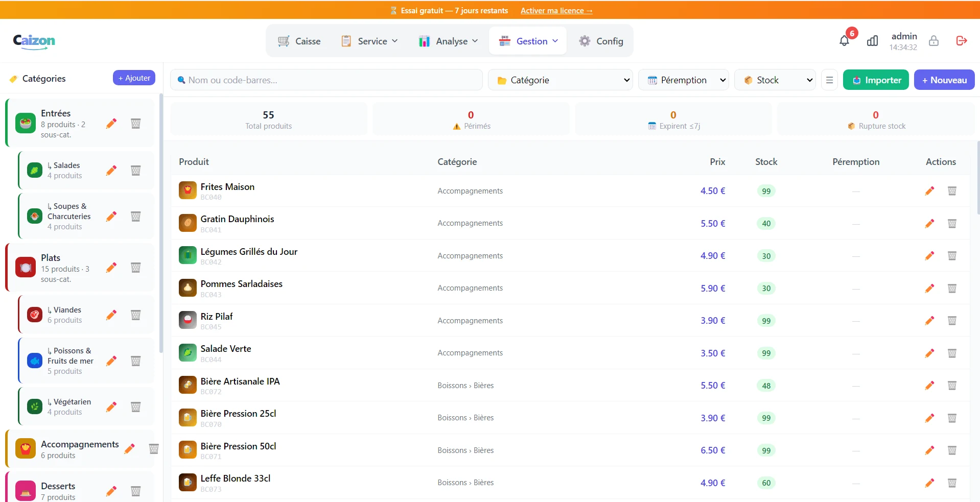
Task: Click the product search field
Action: (326, 80)
